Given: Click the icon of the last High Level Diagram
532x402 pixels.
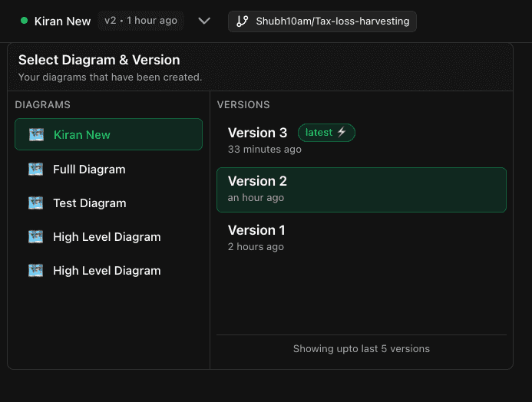Looking at the screenshot, I should point(36,270).
